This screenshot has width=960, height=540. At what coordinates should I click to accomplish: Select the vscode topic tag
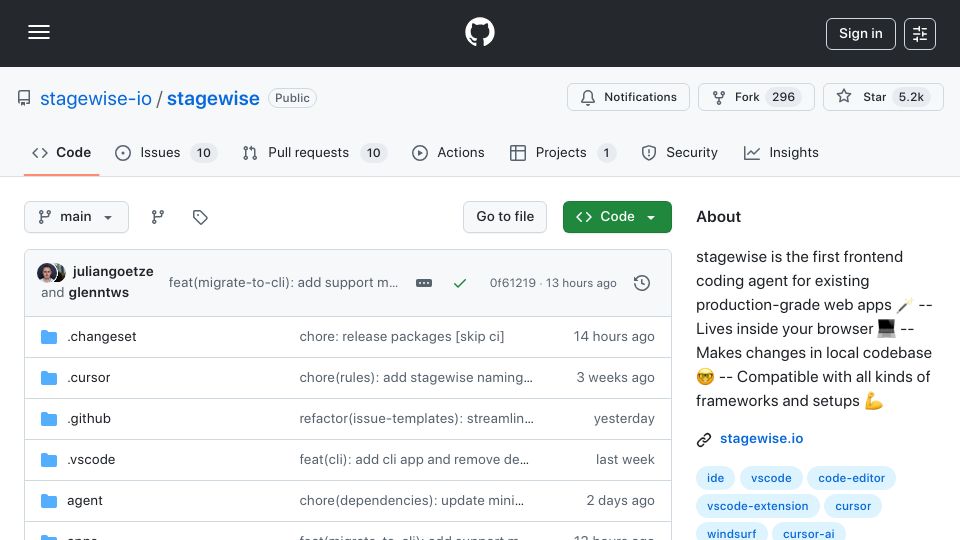click(x=771, y=478)
